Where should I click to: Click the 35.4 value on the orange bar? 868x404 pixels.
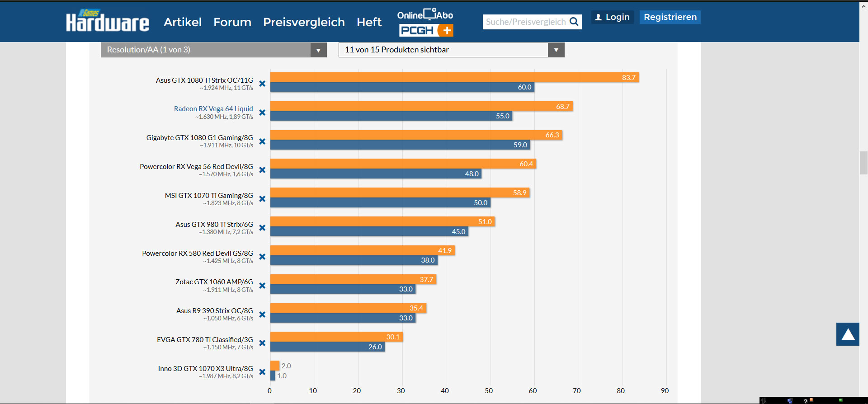416,308
